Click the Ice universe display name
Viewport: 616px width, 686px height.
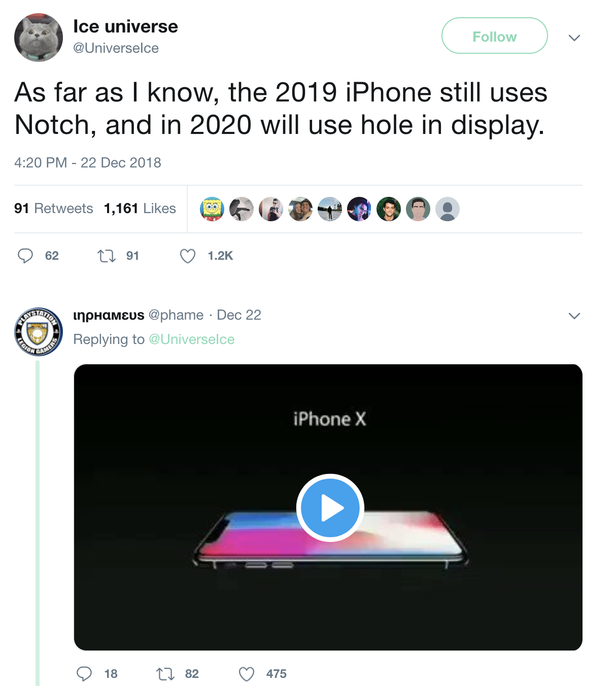tap(125, 26)
